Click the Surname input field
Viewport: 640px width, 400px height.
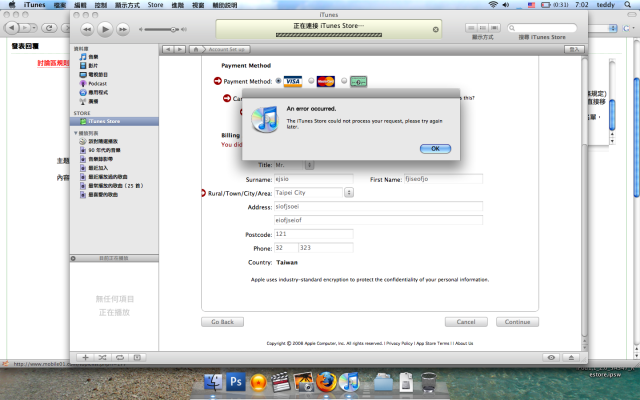[x=313, y=179]
